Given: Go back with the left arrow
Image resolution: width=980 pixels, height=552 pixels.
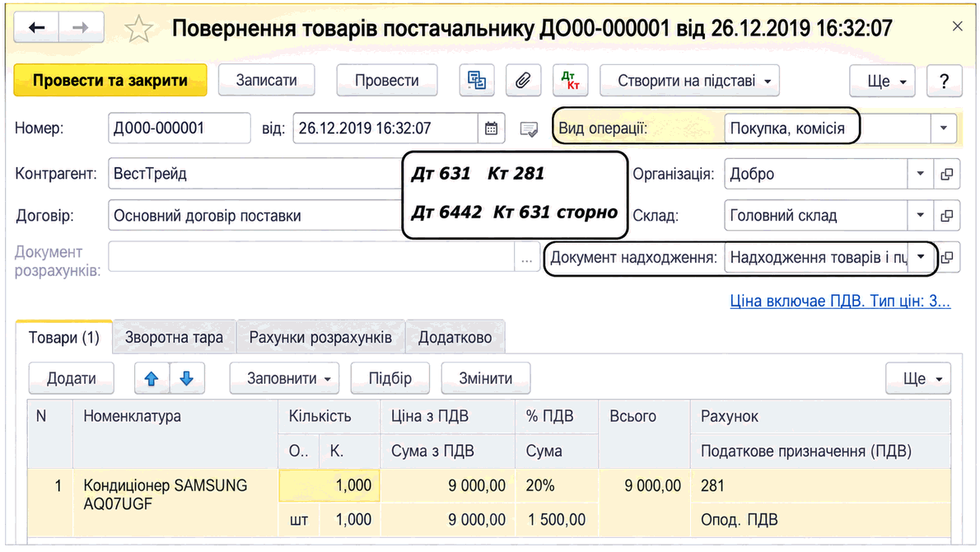Looking at the screenshot, I should [x=36, y=27].
